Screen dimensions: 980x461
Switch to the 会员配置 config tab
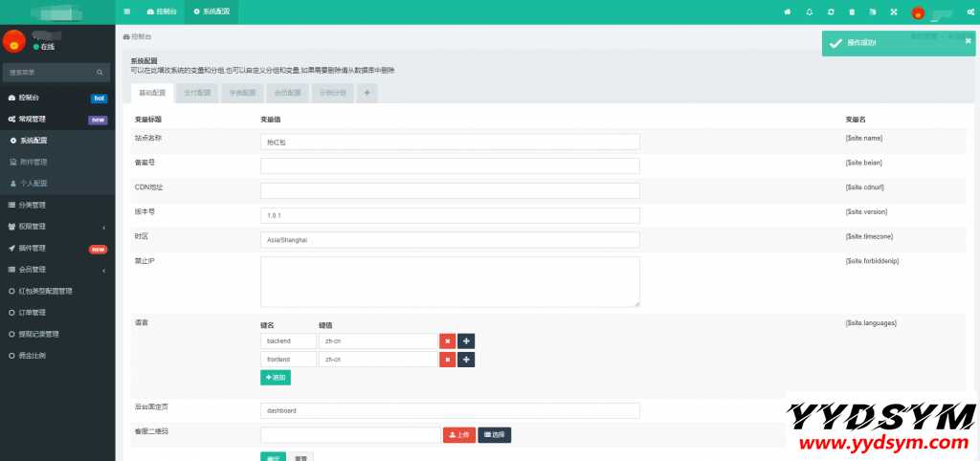[288, 93]
